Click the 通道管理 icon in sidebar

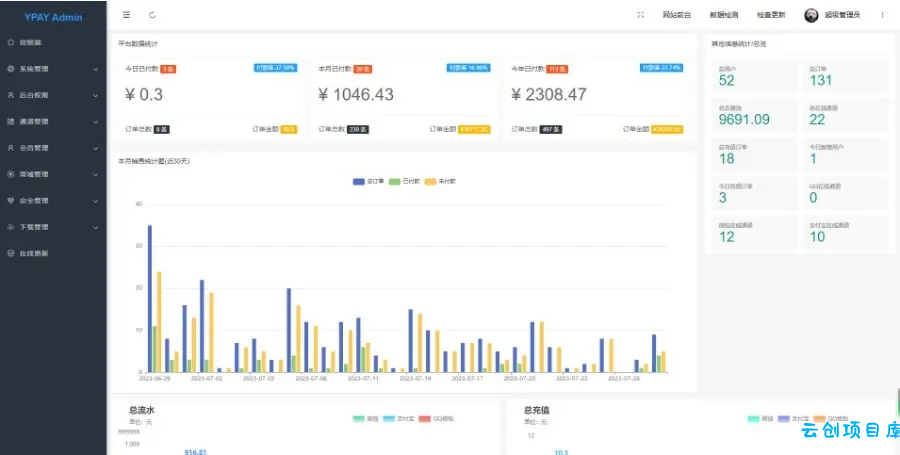(11, 122)
